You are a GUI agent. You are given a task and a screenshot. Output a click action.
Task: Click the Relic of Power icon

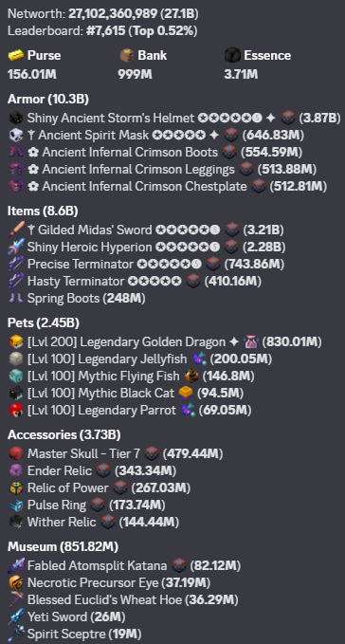[16, 488]
